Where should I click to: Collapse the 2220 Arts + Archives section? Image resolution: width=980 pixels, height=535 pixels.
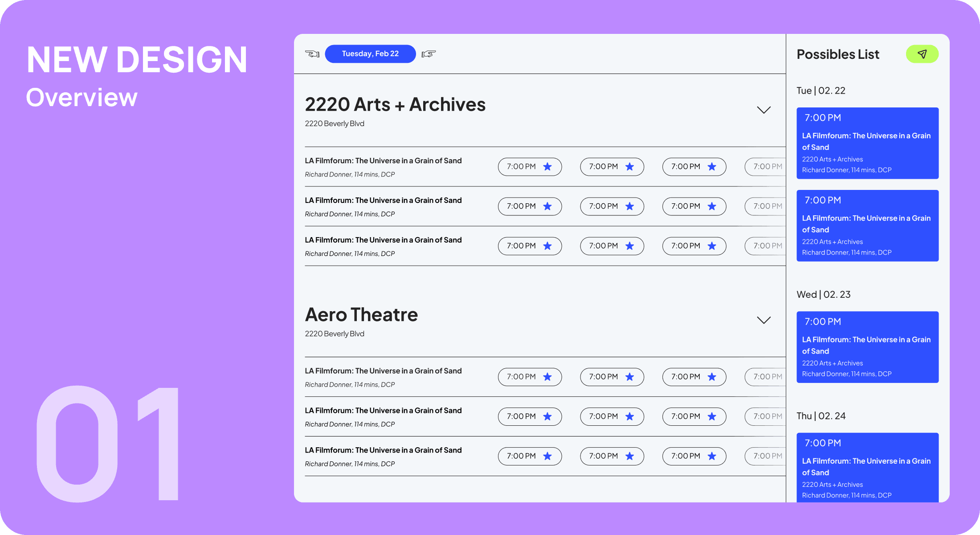tap(764, 110)
